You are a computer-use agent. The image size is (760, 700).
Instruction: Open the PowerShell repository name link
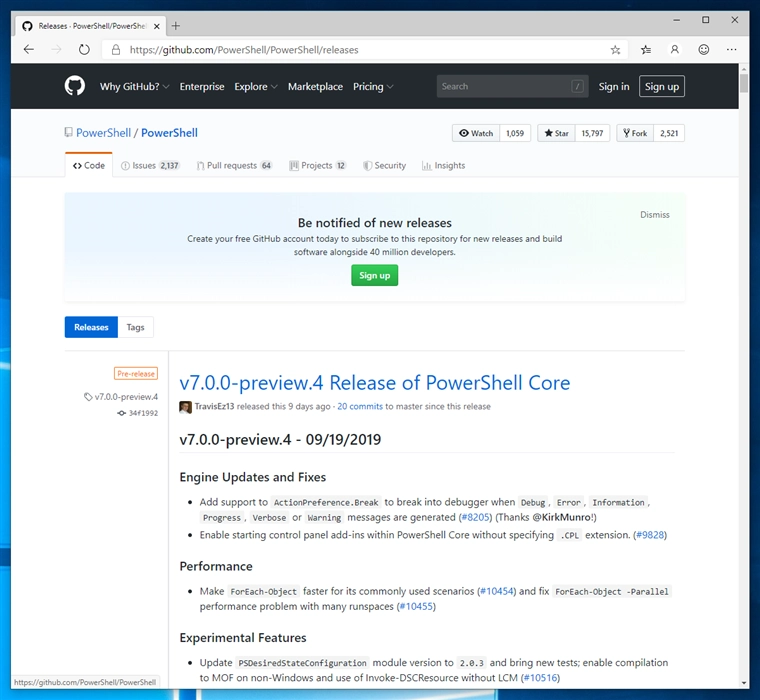169,133
